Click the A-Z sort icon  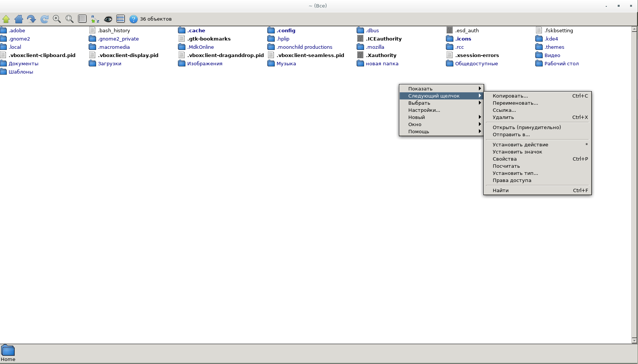pos(95,19)
